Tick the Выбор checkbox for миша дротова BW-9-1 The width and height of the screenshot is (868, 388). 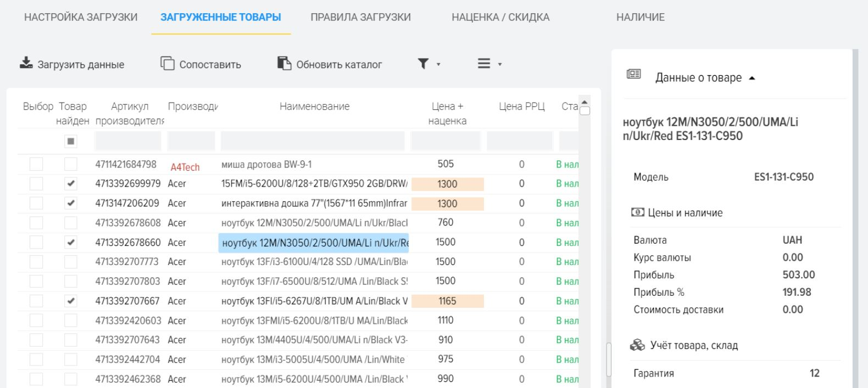(x=36, y=164)
